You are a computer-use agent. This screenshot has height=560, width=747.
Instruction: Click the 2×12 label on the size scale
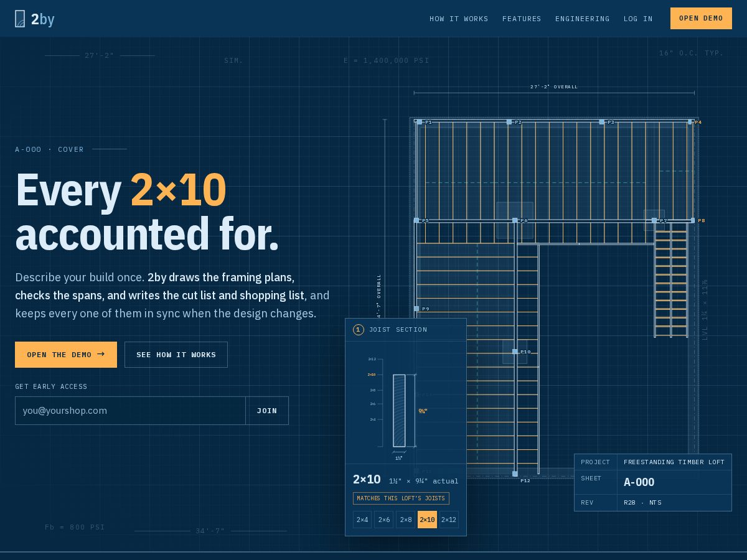[x=372, y=359]
